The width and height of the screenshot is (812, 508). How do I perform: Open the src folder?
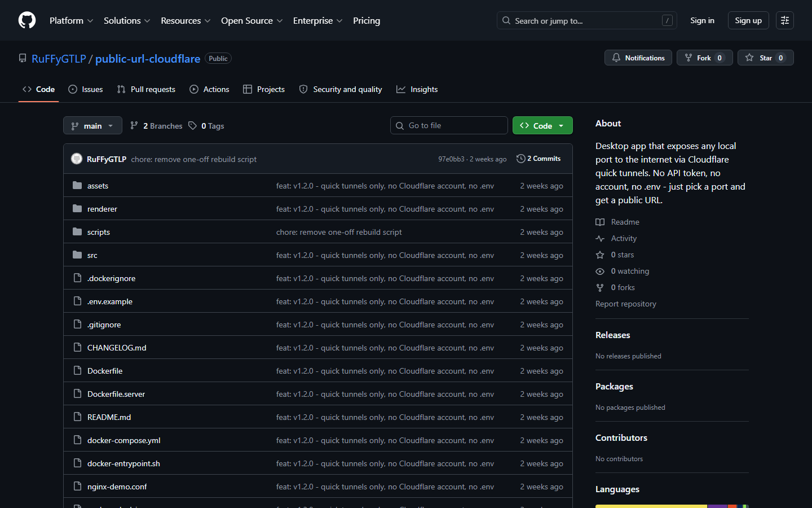(x=92, y=255)
